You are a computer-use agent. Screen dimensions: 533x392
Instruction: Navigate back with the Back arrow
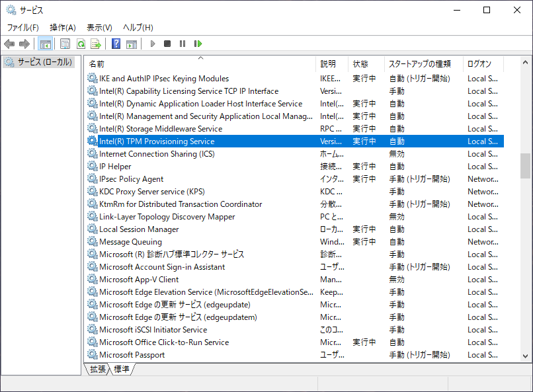pyautogui.click(x=9, y=44)
